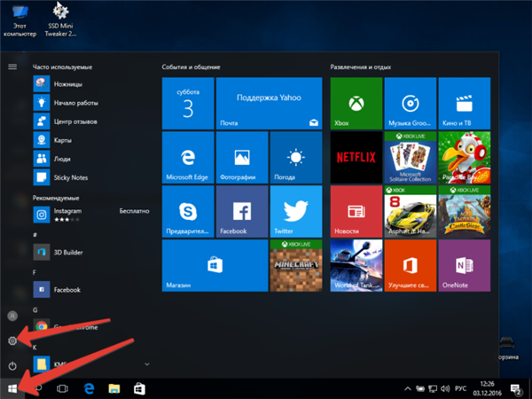The width and height of the screenshot is (532, 399).
Task: Launch the OneNote tile
Action: pos(464,265)
